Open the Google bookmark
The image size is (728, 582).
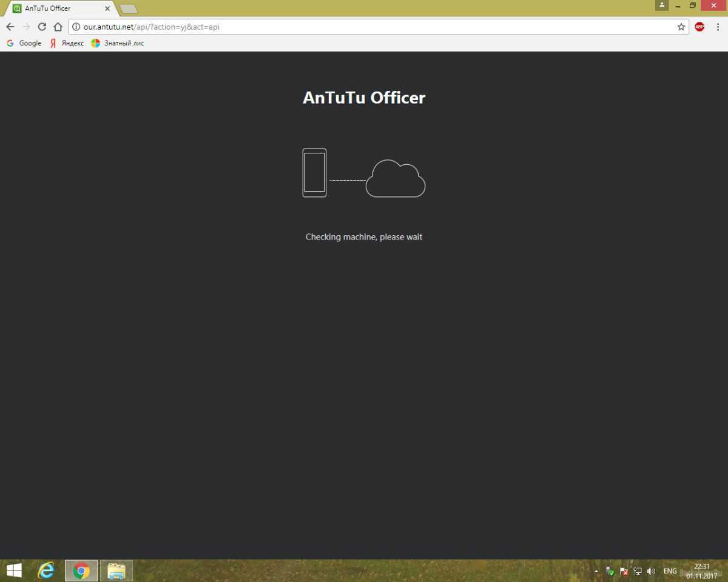24,43
